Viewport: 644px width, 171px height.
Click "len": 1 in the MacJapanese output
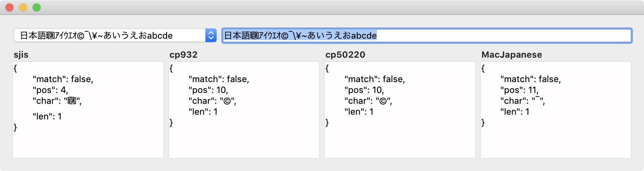515,112
